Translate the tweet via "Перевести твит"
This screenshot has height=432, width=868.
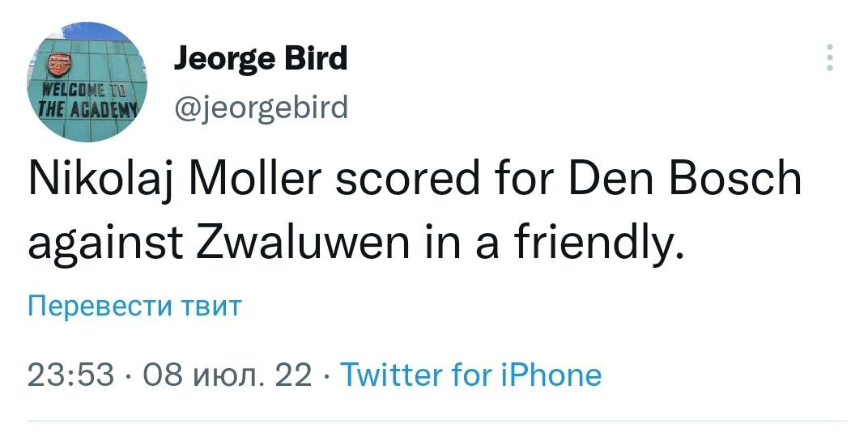[134, 307]
